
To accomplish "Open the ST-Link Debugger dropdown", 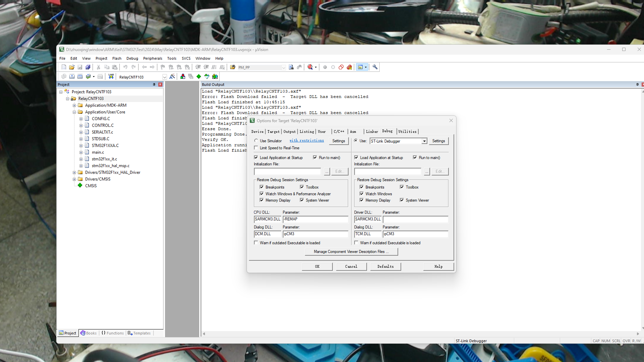I will tap(424, 141).
